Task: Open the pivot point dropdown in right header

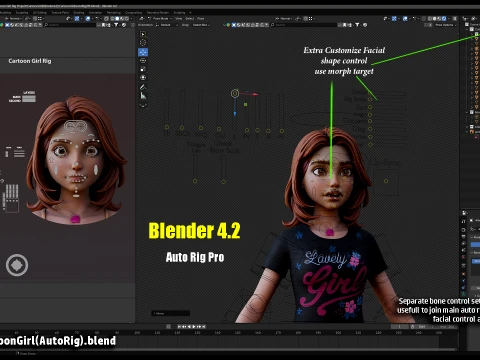Action: point(298,18)
